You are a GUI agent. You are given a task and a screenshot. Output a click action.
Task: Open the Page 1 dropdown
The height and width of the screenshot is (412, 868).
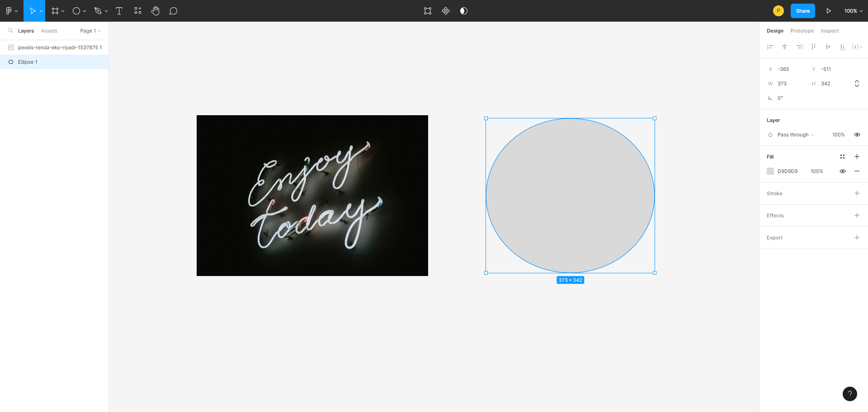(x=90, y=31)
